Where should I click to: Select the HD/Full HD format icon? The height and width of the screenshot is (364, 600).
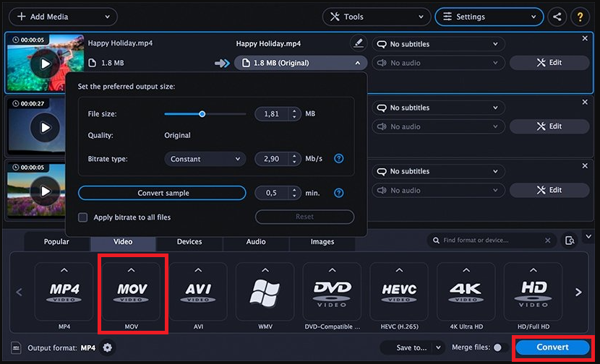click(x=533, y=292)
